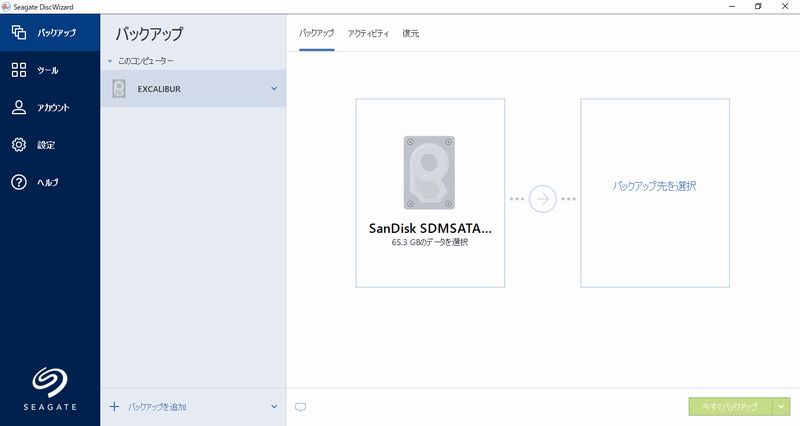Click the plus icon to add backup
This screenshot has height=426, width=800.
pos(114,407)
